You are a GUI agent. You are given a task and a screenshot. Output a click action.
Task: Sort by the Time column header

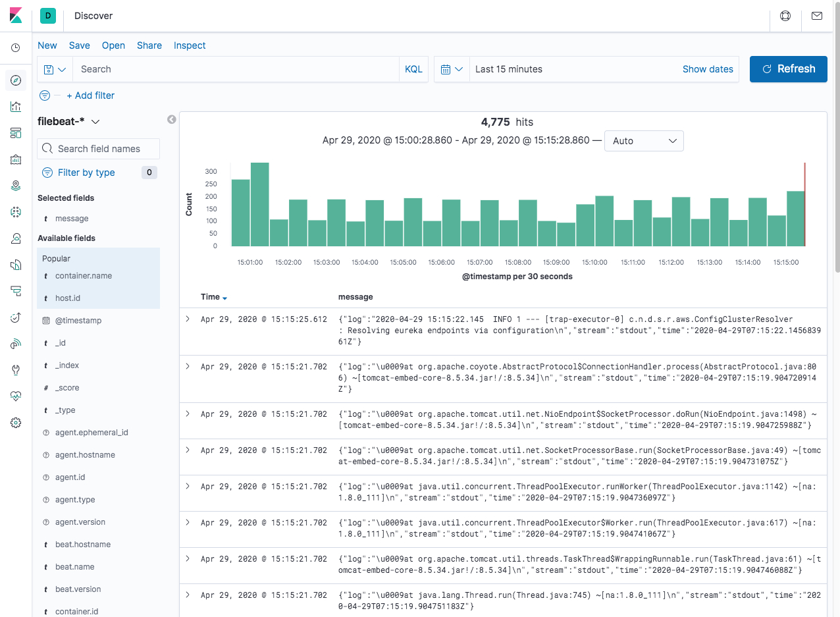click(214, 297)
